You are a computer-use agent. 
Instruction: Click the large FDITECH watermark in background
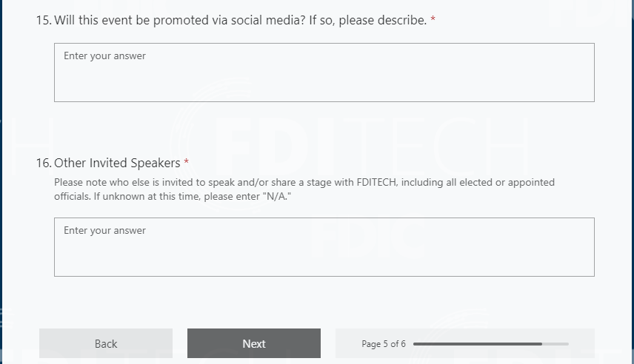[x=370, y=146]
